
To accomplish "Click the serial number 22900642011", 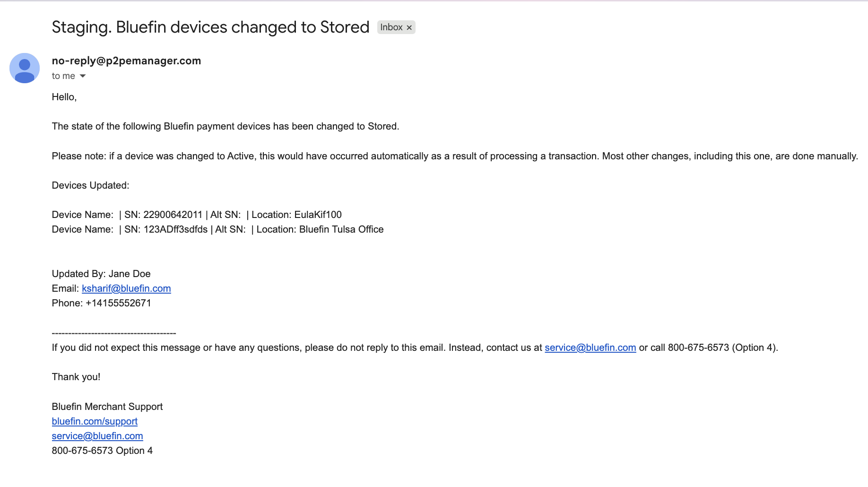I will tap(173, 215).
